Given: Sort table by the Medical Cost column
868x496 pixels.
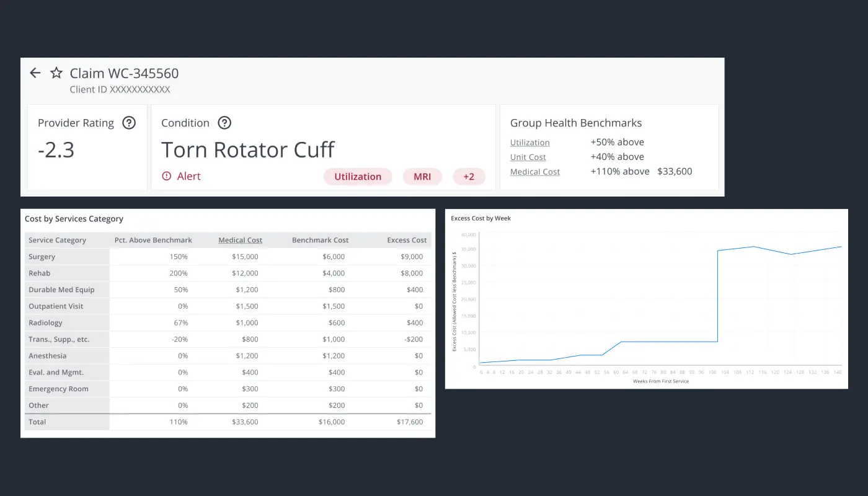Looking at the screenshot, I should pos(240,240).
